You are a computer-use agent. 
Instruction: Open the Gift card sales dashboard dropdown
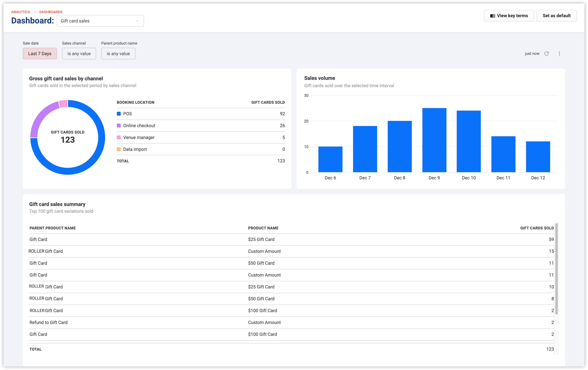click(x=100, y=21)
